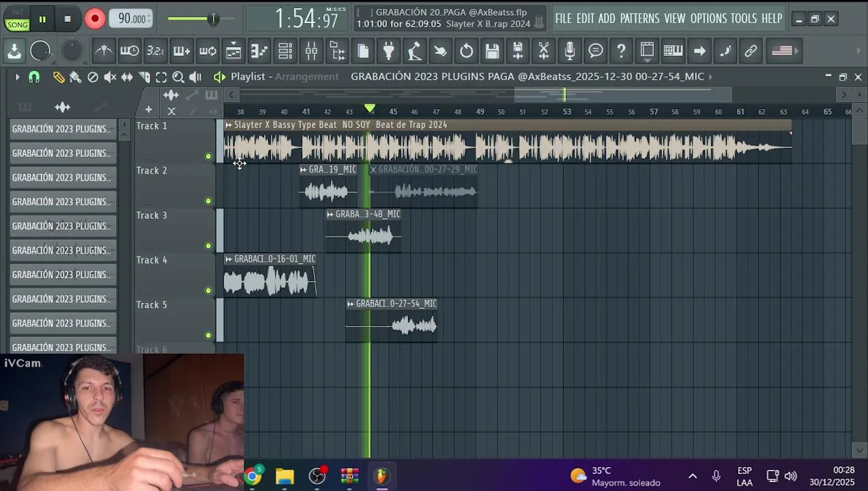Open the browser/plugin picker tree icon
868x491 pixels.
point(337,50)
